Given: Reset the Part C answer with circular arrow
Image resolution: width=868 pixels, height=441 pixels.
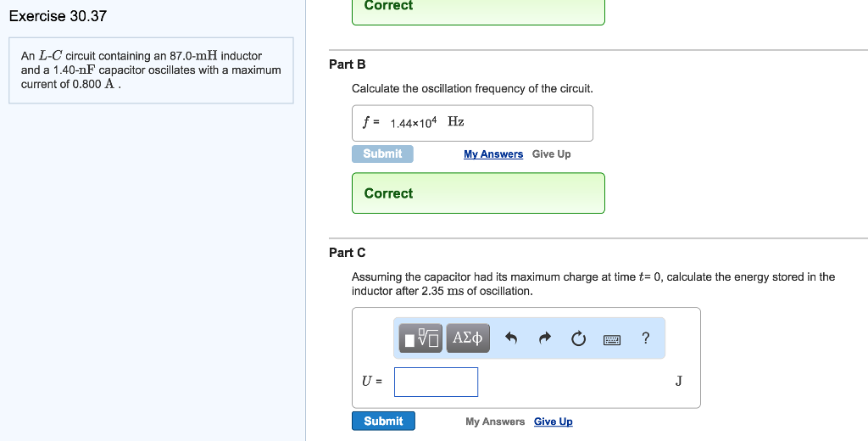Looking at the screenshot, I should coord(578,339).
